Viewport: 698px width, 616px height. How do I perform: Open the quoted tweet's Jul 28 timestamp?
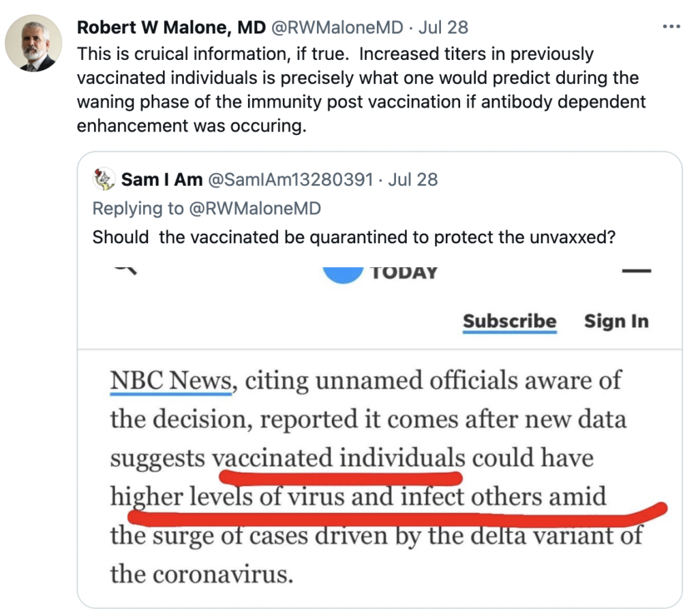[413, 179]
